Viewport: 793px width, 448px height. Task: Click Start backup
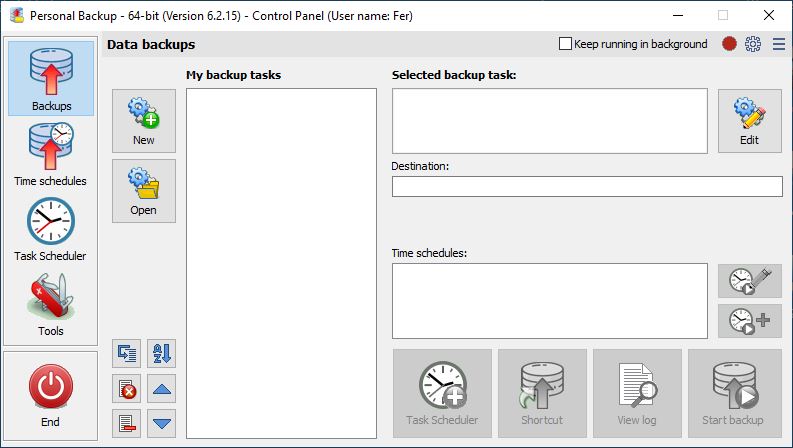click(735, 393)
